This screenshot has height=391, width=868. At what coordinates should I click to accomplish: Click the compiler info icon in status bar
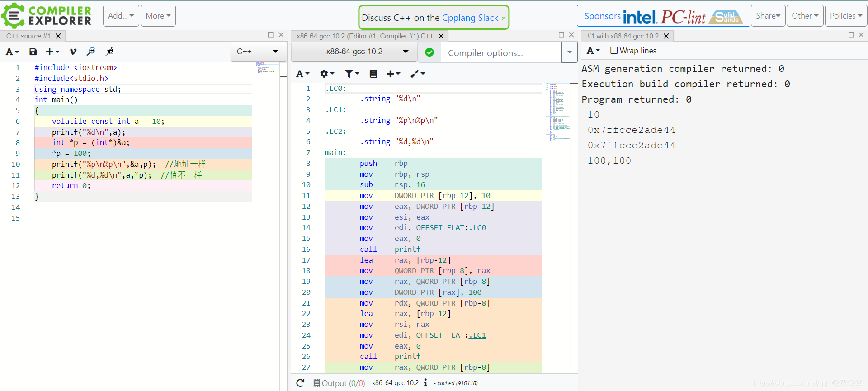(425, 383)
